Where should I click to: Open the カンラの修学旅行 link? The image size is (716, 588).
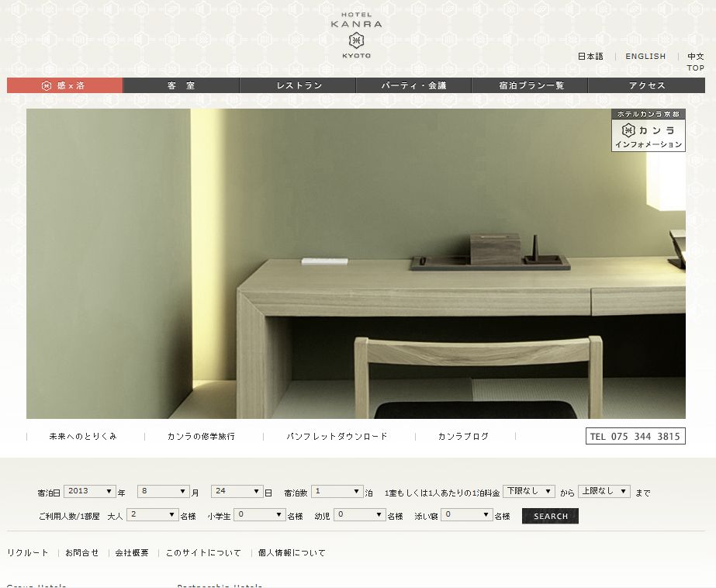[x=201, y=437]
